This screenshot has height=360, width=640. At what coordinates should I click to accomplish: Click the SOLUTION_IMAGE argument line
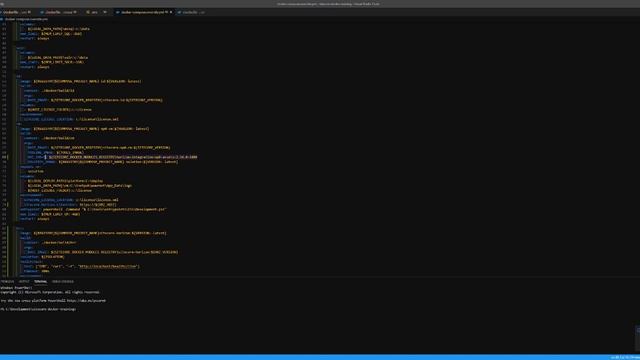coord(102,162)
